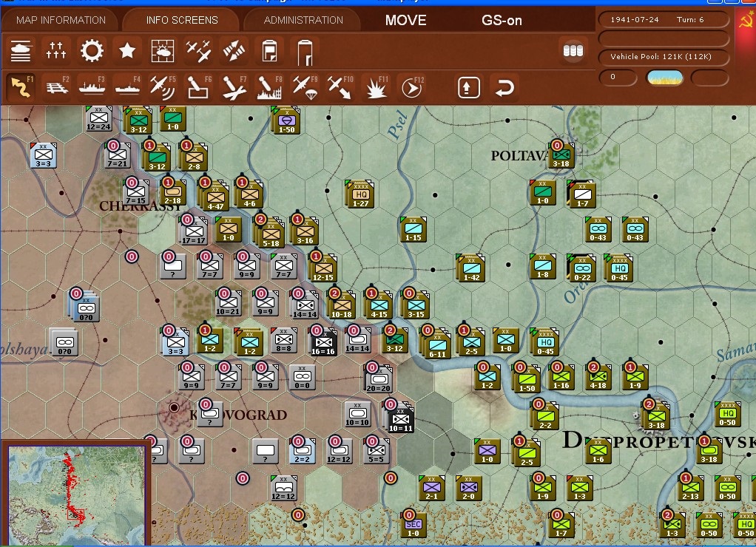Select the 1-15 cyan unit counter
The width and height of the screenshot is (756, 547).
pyautogui.click(x=414, y=228)
